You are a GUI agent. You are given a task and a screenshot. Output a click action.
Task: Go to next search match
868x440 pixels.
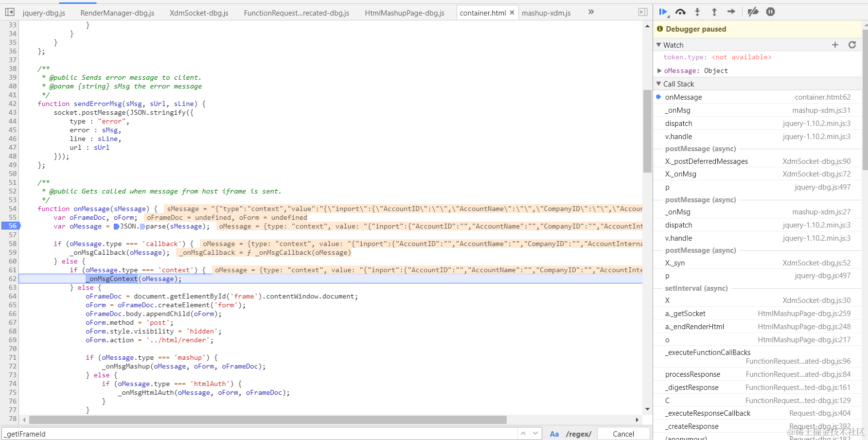pos(535,433)
